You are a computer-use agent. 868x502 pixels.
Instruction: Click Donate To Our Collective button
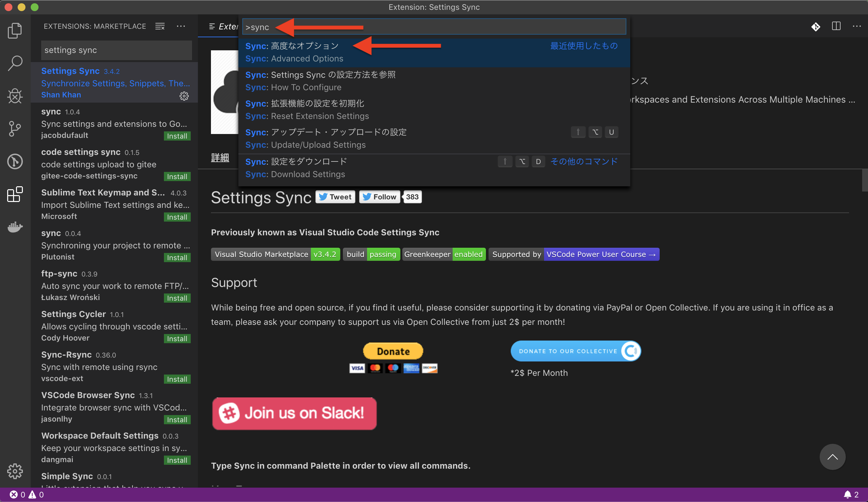(x=576, y=351)
